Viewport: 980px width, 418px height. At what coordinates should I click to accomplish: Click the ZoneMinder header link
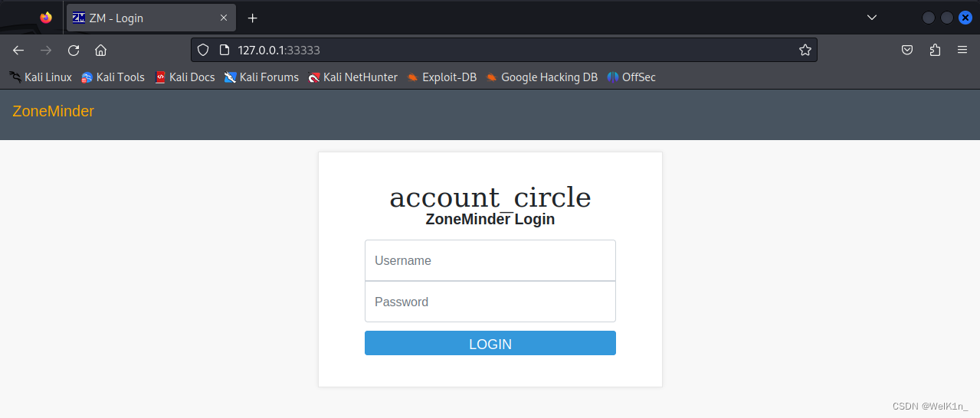click(53, 112)
